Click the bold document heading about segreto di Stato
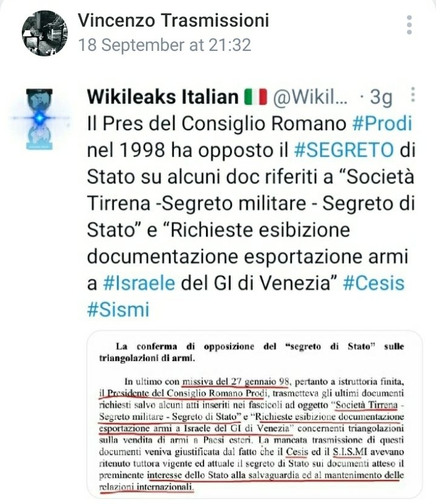The image size is (436, 504). click(251, 353)
